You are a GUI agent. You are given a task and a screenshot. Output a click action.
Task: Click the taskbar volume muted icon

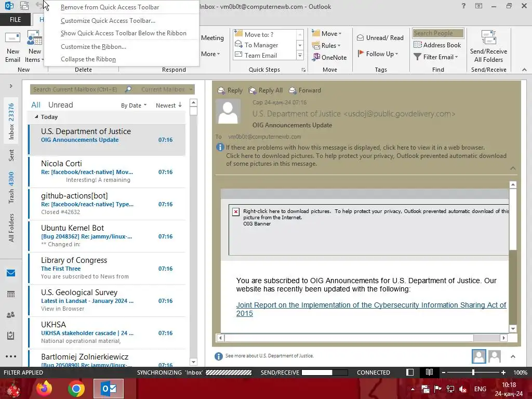coord(462,389)
